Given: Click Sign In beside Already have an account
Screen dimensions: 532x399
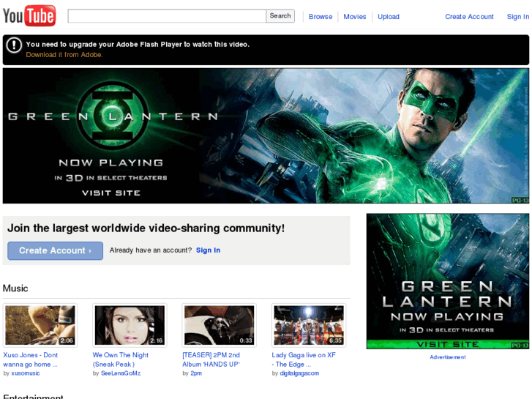Looking at the screenshot, I should [x=208, y=250].
